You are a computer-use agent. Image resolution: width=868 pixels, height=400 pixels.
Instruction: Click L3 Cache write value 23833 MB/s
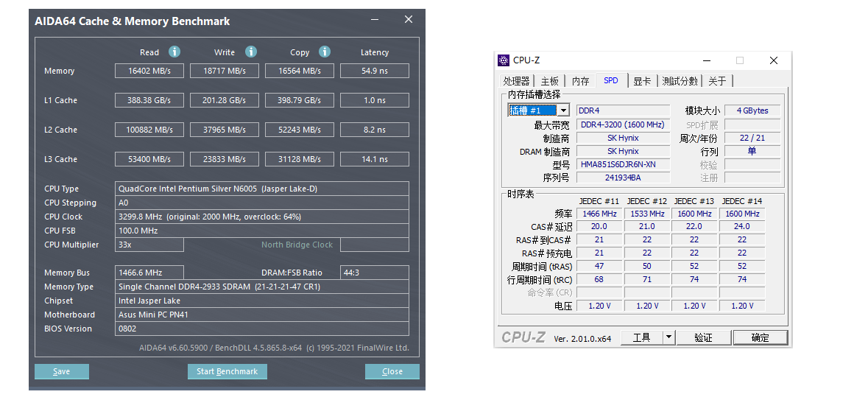tap(225, 159)
